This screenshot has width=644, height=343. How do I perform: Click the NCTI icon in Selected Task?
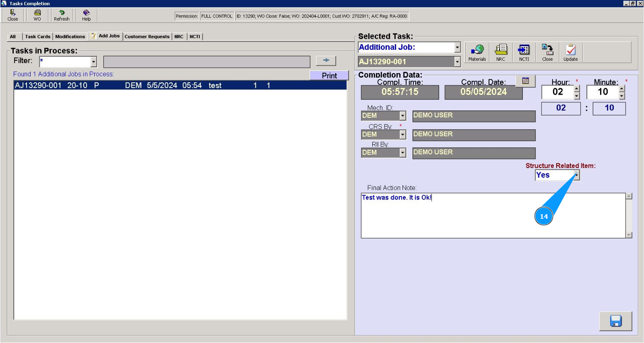click(x=524, y=53)
